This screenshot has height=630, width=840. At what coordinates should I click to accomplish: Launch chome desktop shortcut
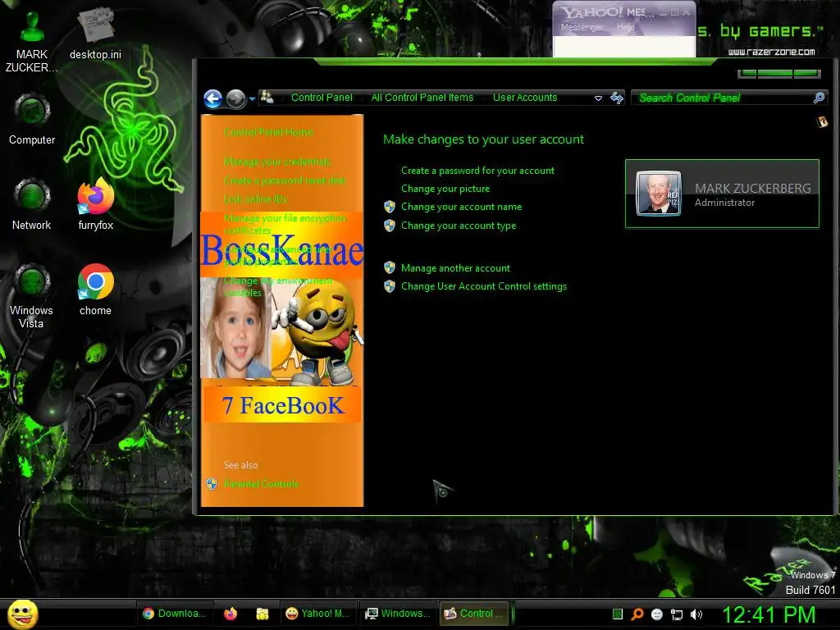95,290
